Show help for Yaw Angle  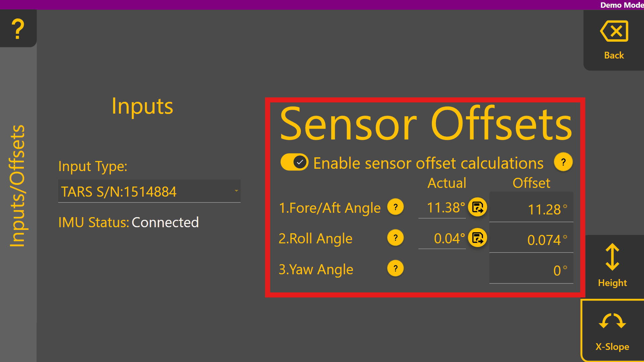(395, 269)
